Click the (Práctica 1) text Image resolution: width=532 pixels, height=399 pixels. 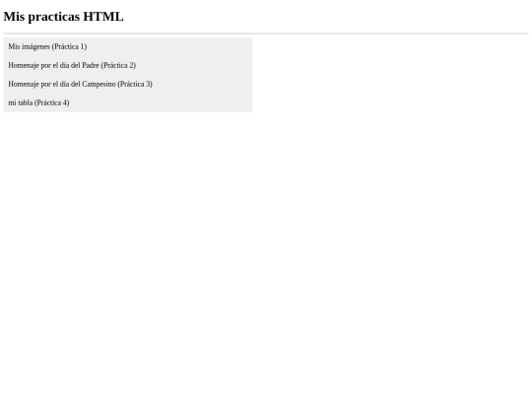70,46
